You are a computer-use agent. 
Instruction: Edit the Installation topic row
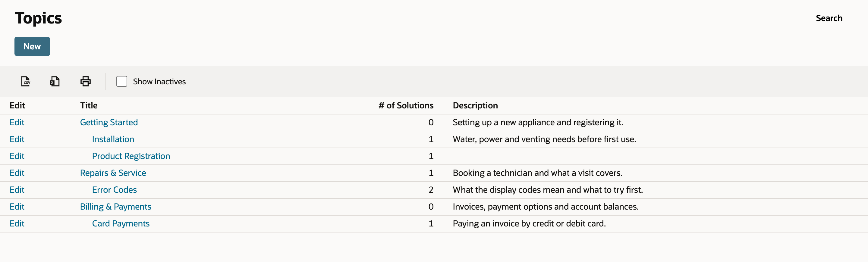click(x=17, y=139)
